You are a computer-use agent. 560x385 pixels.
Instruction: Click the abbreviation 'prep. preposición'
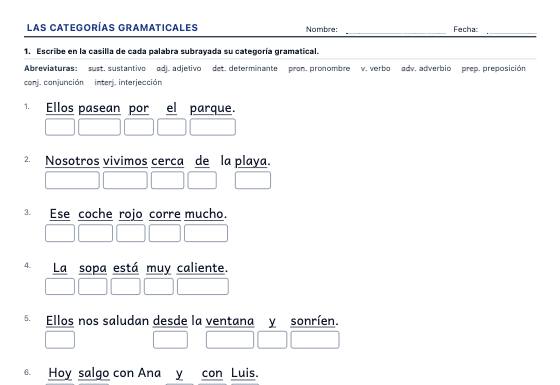tap(494, 68)
